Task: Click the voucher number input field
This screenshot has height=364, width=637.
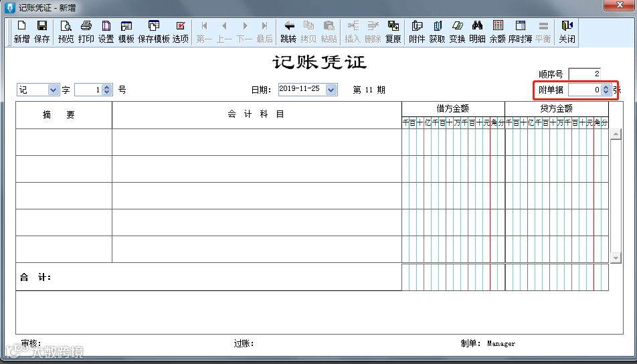Action: click(88, 90)
